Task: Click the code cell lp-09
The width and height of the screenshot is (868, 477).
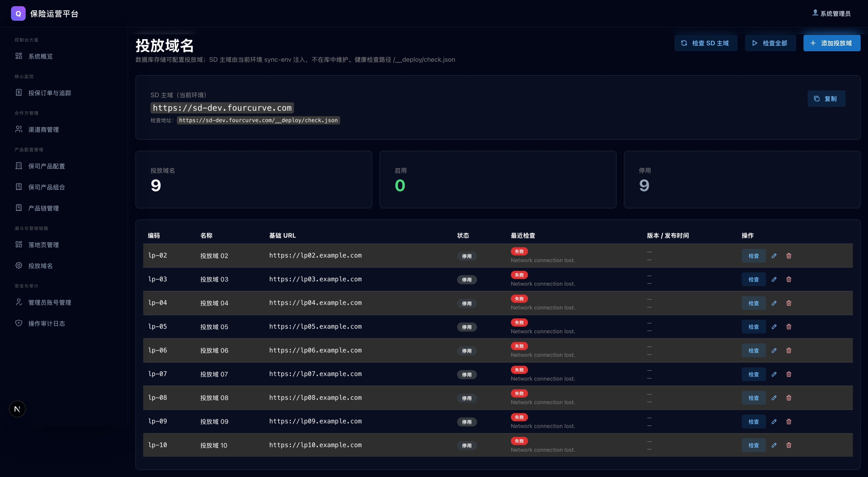Action: [x=157, y=421]
